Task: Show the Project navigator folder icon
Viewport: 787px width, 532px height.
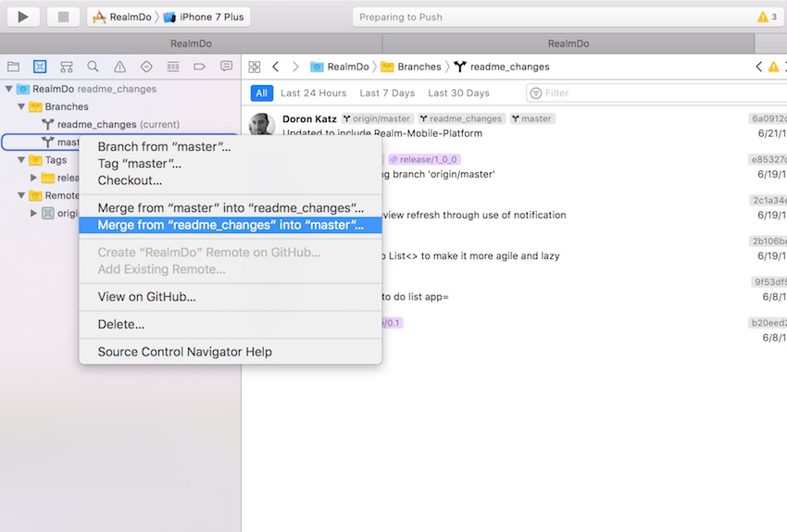Action: tap(14, 67)
